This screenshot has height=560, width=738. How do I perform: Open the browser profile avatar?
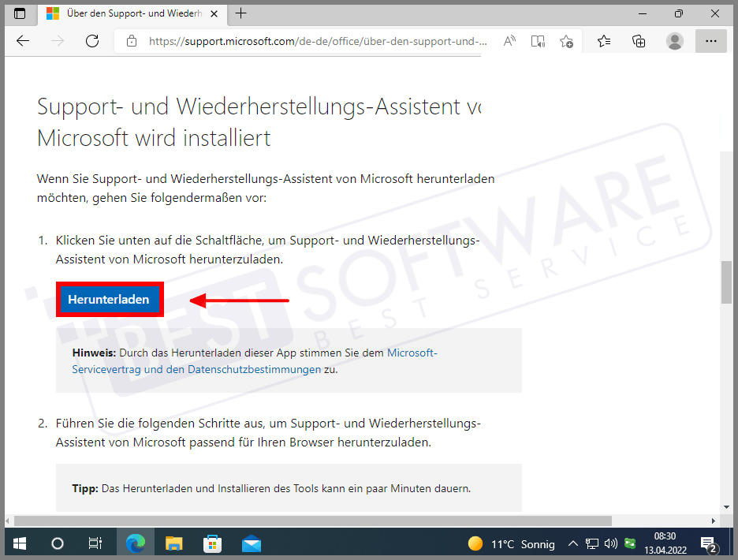[x=675, y=41]
